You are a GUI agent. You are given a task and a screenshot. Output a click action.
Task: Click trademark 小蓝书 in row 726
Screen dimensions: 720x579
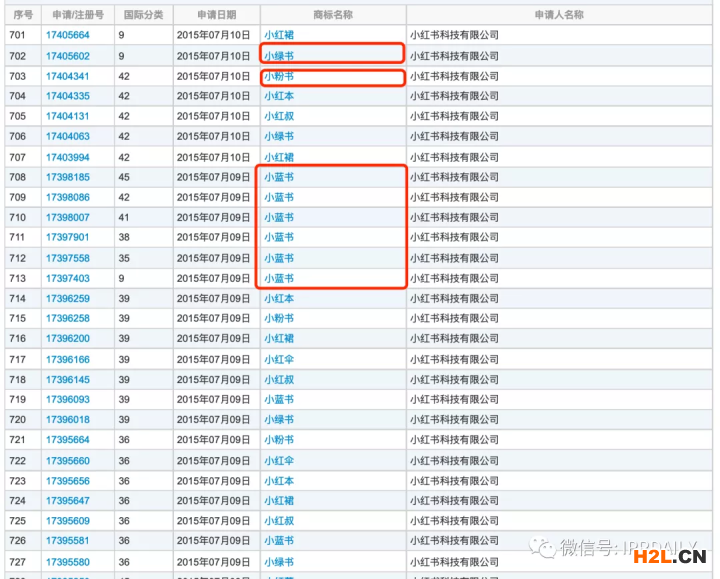[279, 541]
